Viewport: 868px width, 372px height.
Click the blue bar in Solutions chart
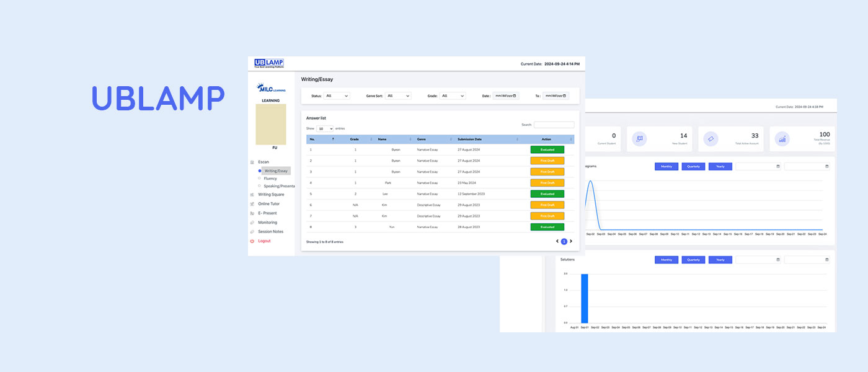click(584, 298)
